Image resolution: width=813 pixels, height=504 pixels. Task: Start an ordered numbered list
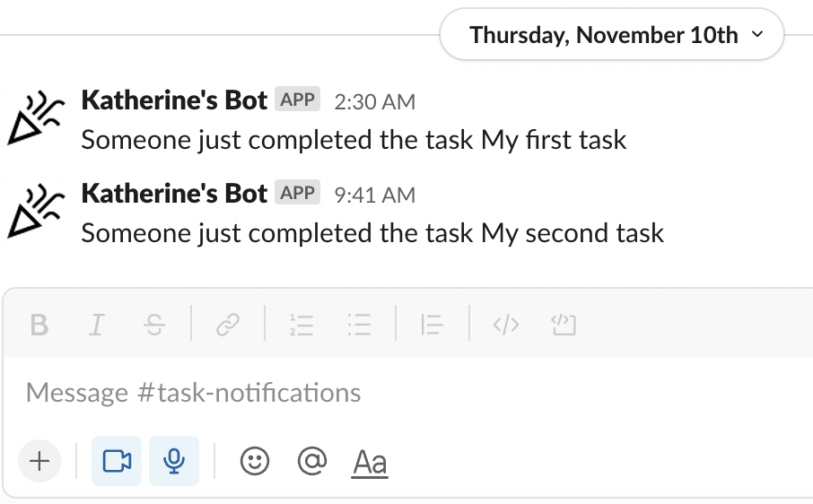302,325
